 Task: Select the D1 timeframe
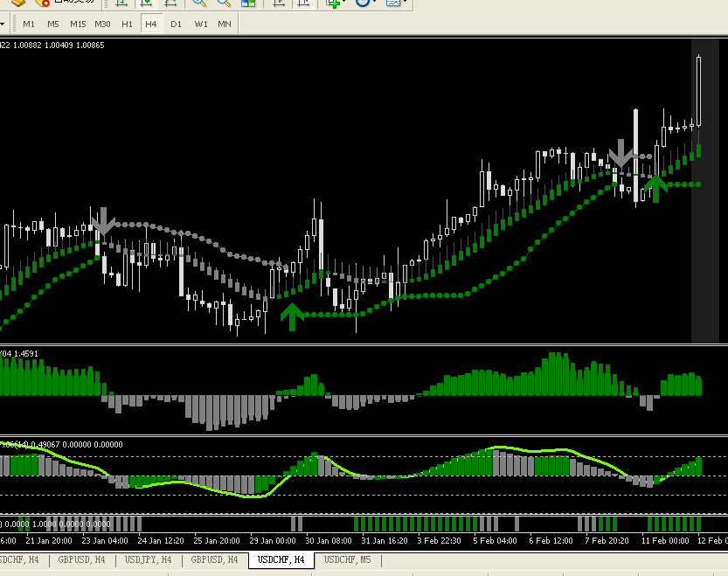[x=176, y=24]
